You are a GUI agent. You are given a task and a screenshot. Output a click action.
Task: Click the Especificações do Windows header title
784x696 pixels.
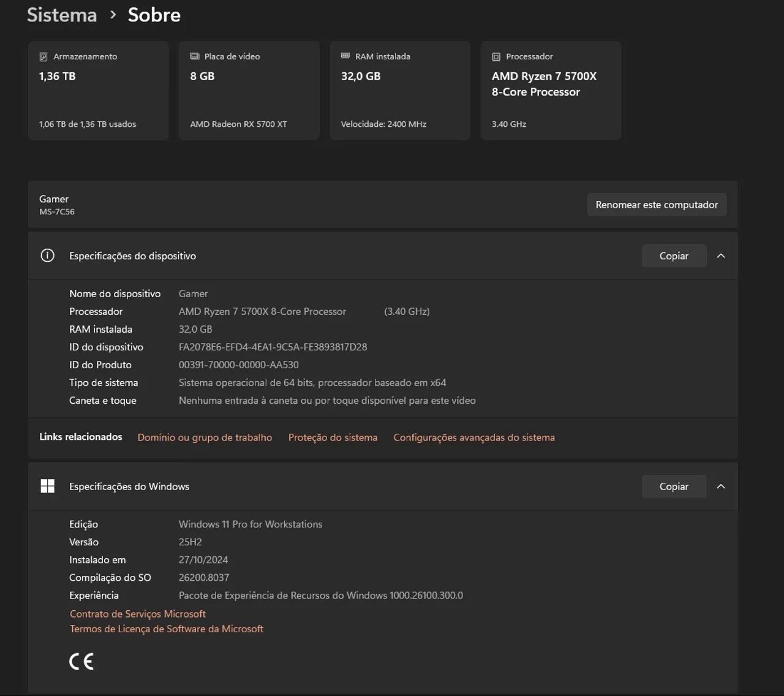click(x=129, y=486)
